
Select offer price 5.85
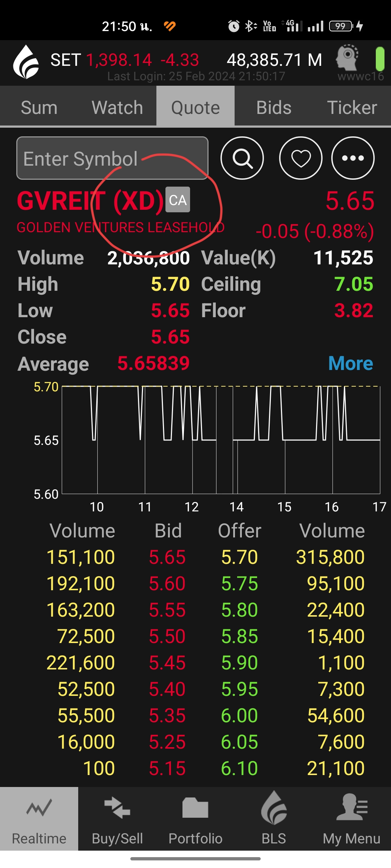pyautogui.click(x=240, y=636)
